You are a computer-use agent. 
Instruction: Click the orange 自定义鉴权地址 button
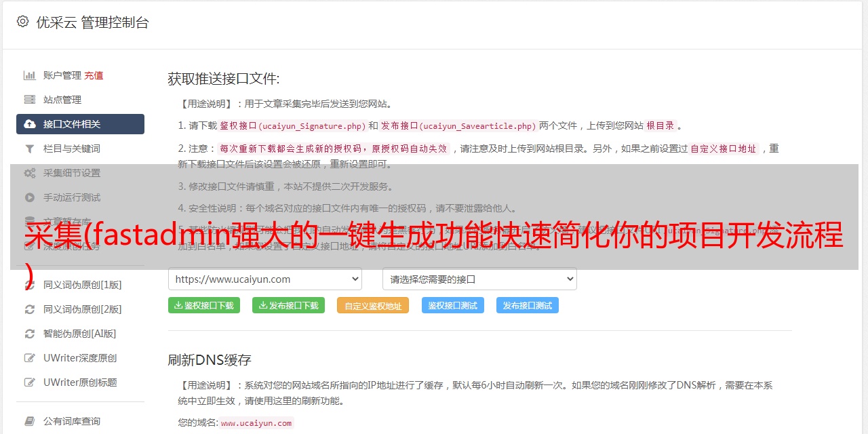373,305
